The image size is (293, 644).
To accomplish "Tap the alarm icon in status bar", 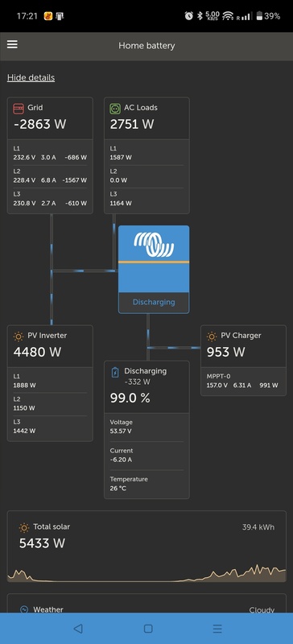I will click(x=188, y=16).
